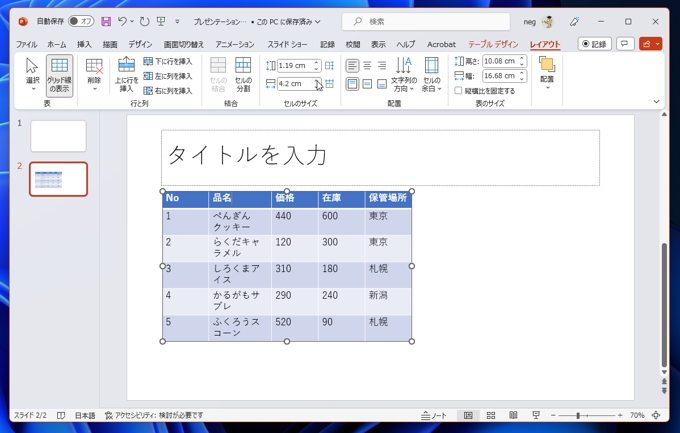Toggle グリッド線の表示 button
This screenshot has width=680, height=433.
(59, 75)
